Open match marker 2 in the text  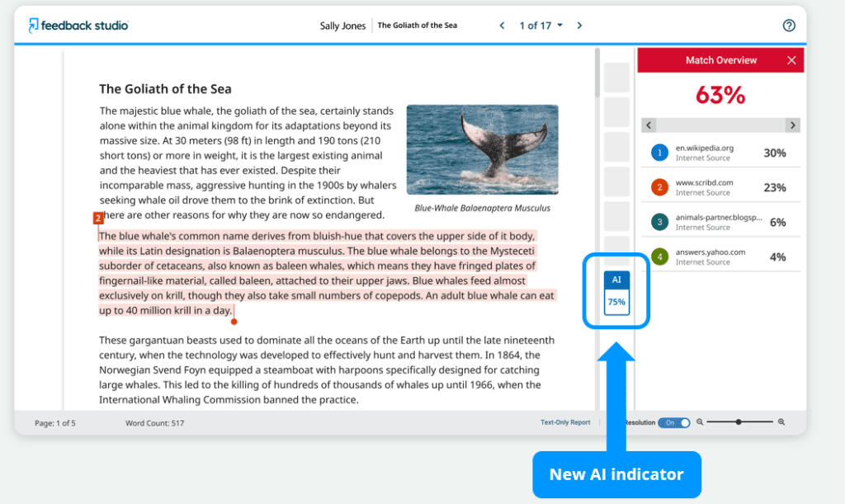[x=98, y=218]
